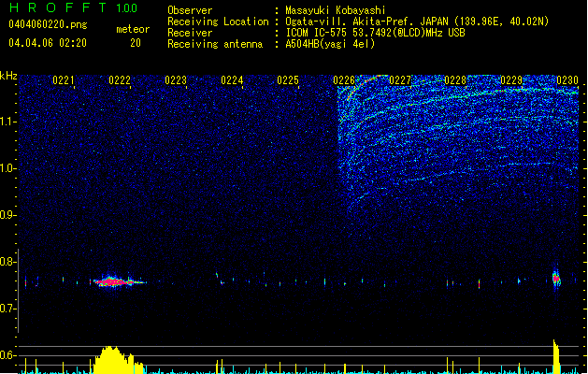Click the Receiving antenna label
Screen dimensions: 588x374
click(x=215, y=44)
